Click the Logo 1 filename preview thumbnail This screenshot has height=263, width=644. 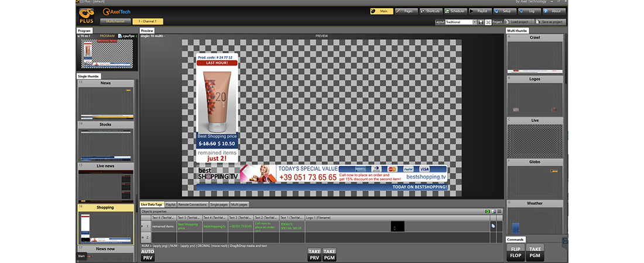click(397, 227)
